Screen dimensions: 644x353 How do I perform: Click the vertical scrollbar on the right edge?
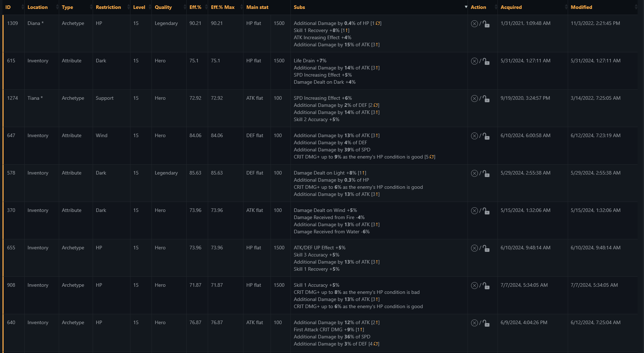[641, 176]
